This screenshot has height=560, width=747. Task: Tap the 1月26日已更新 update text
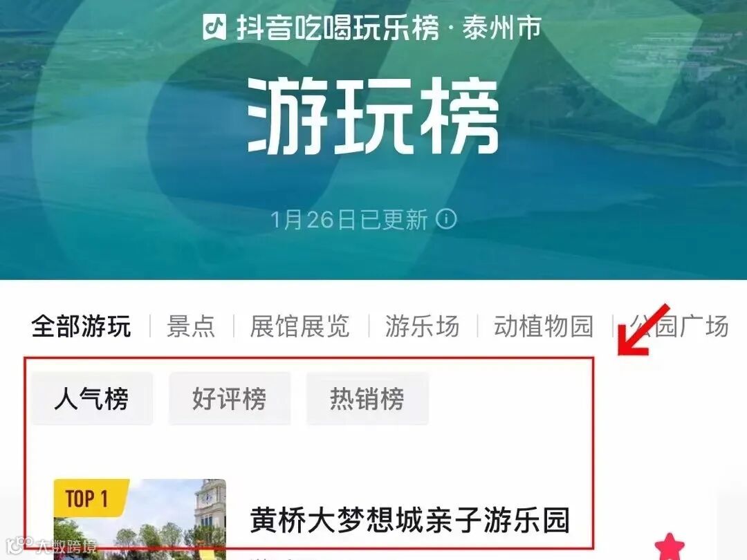pos(349,220)
